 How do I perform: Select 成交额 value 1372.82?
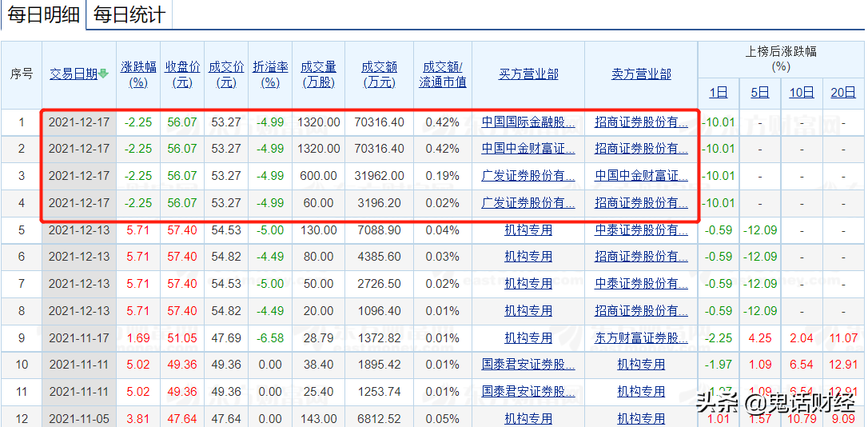click(x=379, y=337)
